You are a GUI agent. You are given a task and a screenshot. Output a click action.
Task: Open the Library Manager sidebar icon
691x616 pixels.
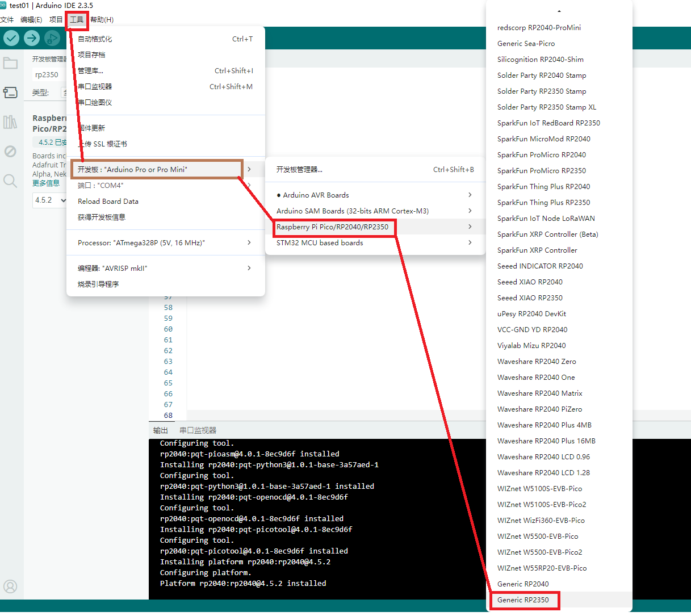point(10,121)
